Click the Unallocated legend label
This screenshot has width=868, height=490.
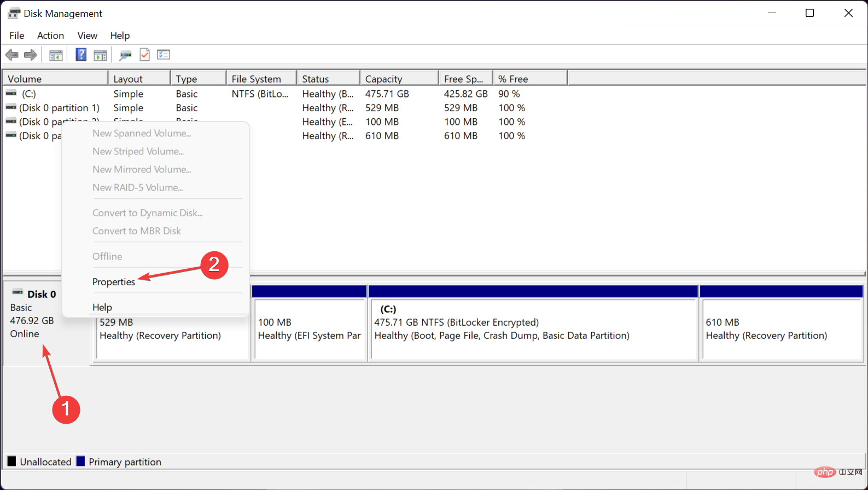[x=46, y=462]
